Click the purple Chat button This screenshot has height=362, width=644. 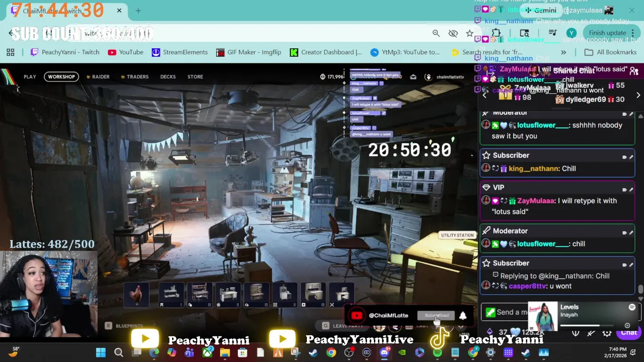click(628, 332)
